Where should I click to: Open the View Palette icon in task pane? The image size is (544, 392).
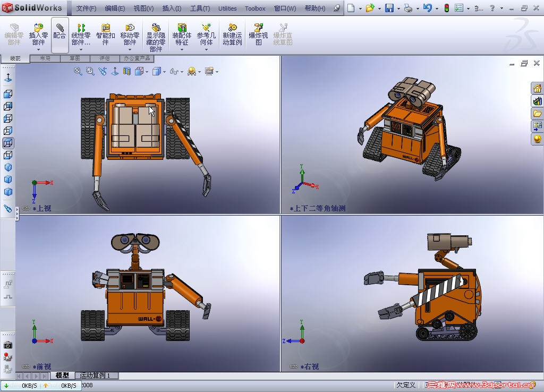pyautogui.click(x=538, y=126)
